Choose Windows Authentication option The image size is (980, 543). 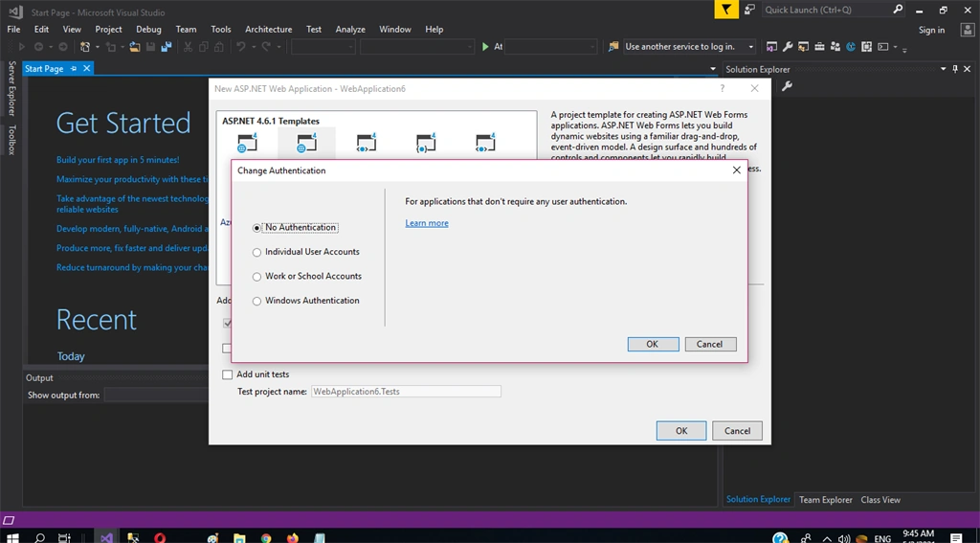(x=256, y=301)
